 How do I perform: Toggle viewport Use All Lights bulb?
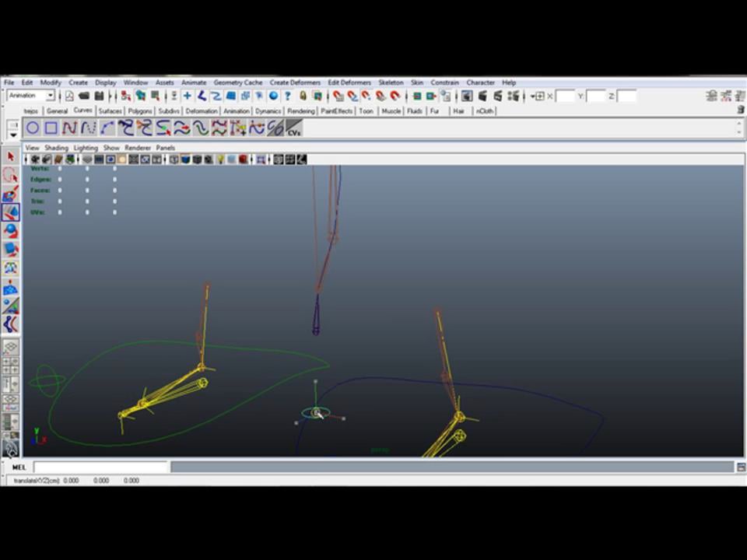tap(220, 159)
